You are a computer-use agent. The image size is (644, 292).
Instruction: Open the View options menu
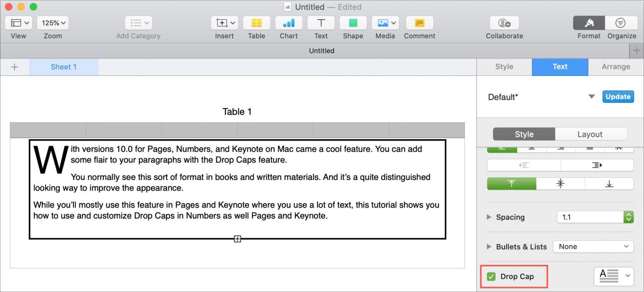point(19,23)
